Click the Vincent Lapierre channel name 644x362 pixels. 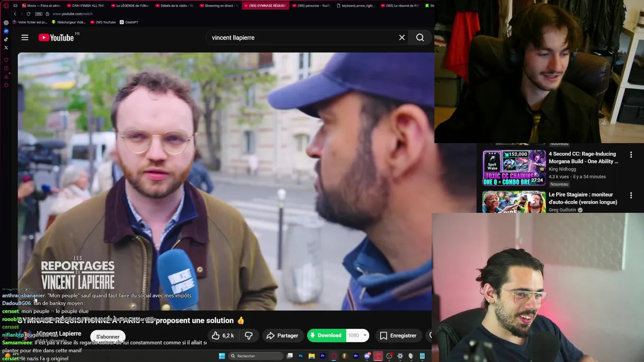58,334
